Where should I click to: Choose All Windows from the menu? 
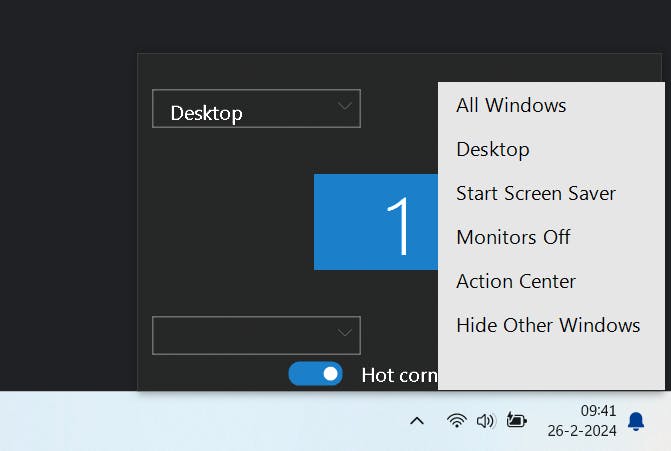[x=511, y=105]
